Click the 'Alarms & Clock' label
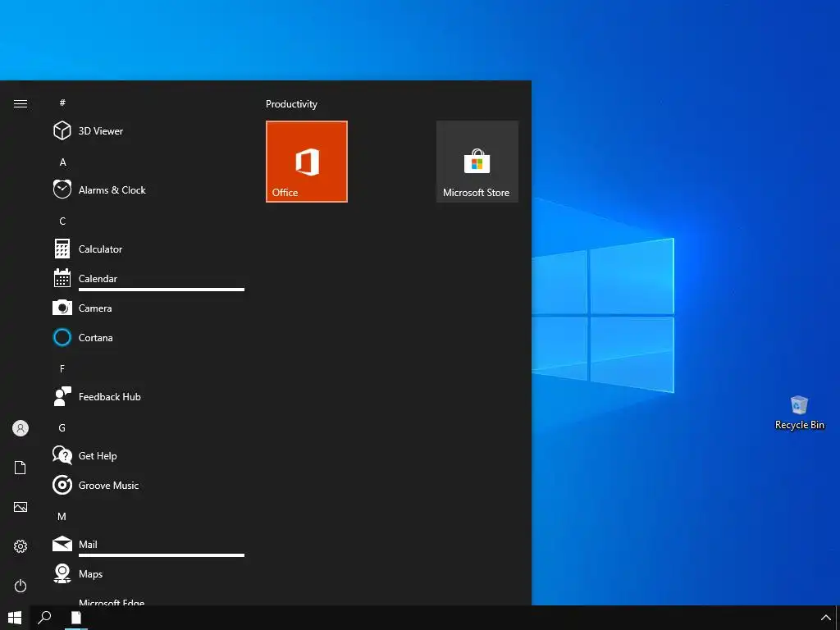Viewport: 840px width, 630px height. (x=112, y=189)
